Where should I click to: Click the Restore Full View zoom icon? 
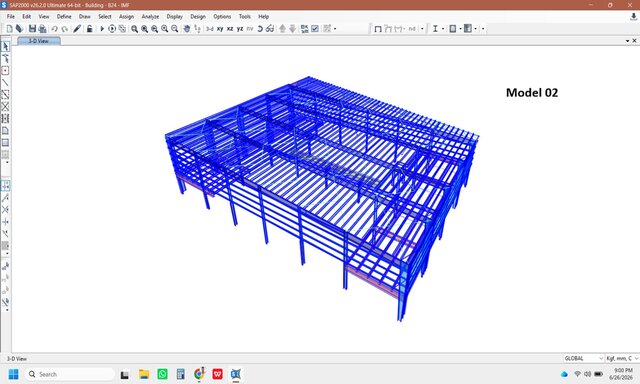[144, 29]
